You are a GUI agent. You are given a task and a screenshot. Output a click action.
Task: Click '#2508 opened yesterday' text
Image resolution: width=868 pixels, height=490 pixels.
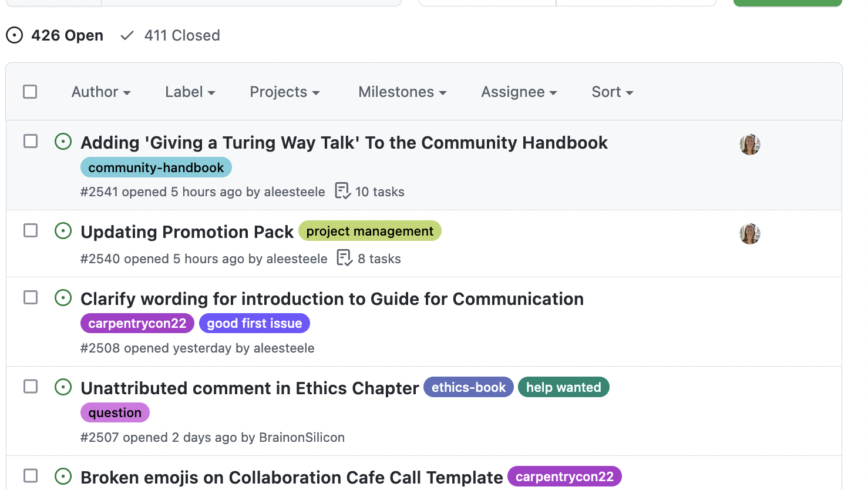(x=156, y=348)
